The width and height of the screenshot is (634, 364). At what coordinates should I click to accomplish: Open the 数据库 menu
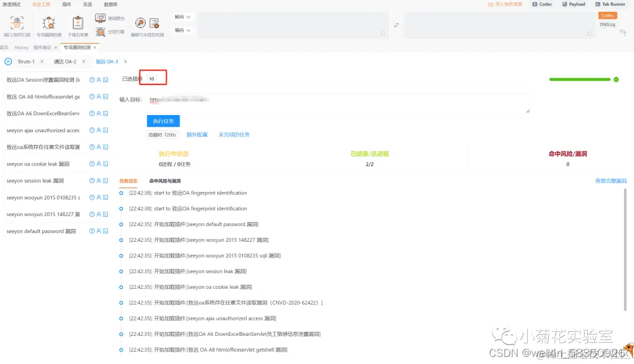111,5
